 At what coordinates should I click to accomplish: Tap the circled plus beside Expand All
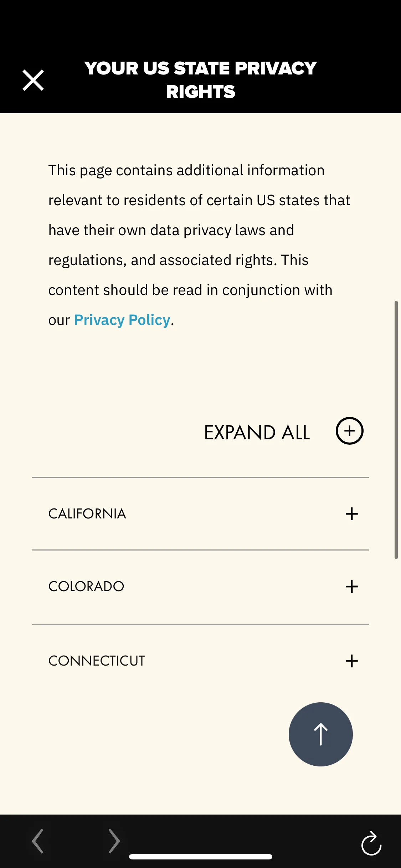(349, 431)
